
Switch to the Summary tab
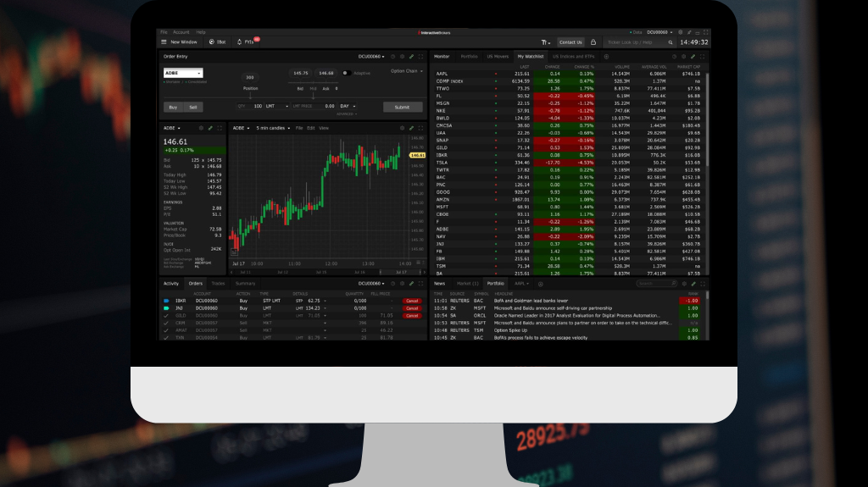click(245, 284)
